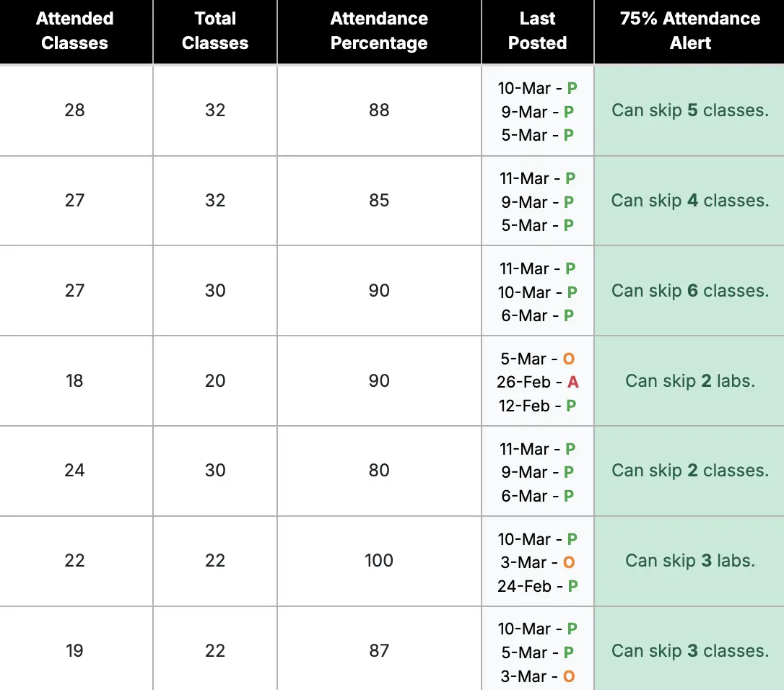Click the attended classes value 18
784x690 pixels.
[x=75, y=381]
